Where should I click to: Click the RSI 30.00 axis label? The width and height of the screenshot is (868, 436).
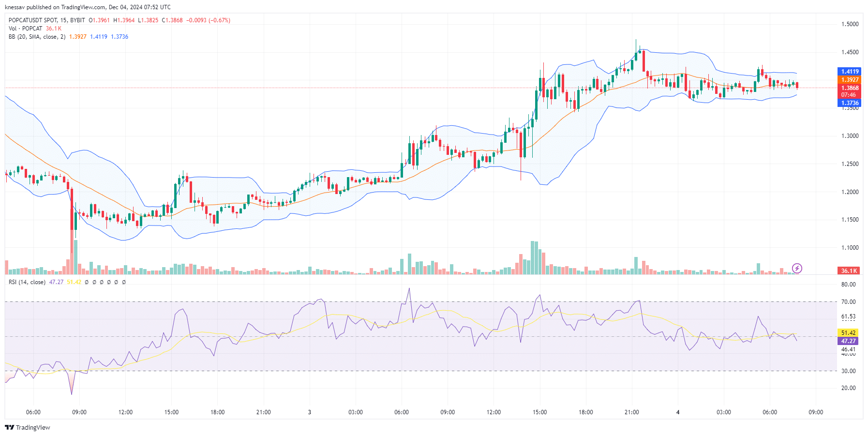tap(849, 371)
